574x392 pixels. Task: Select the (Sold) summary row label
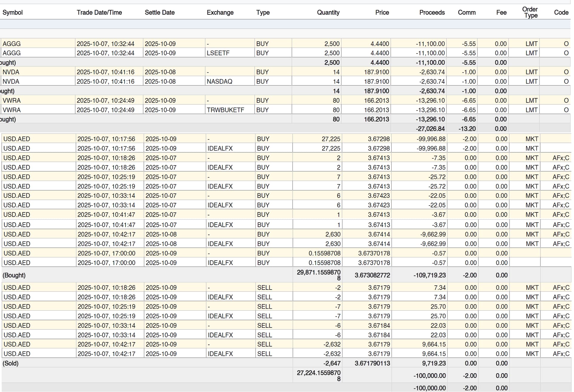(x=11, y=363)
